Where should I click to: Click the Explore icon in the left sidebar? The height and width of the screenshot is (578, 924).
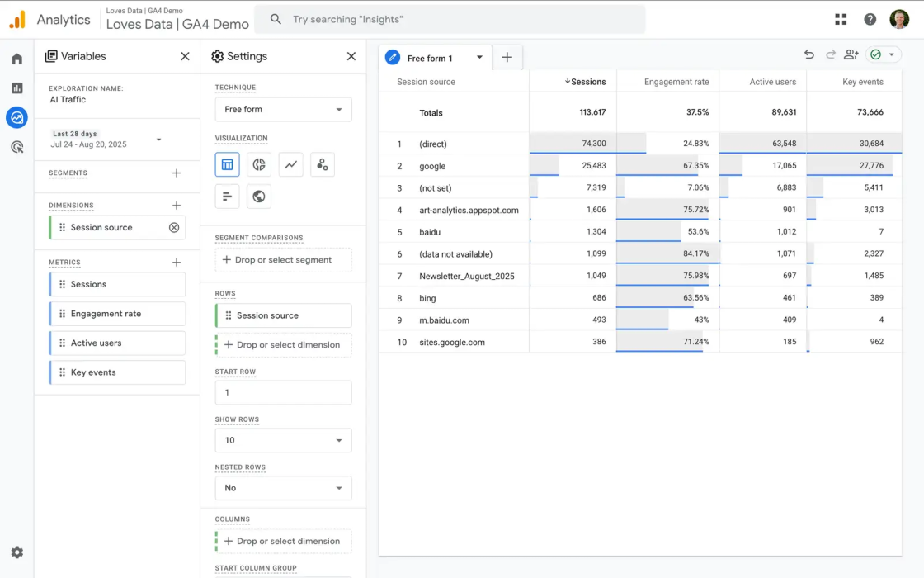[x=16, y=117]
